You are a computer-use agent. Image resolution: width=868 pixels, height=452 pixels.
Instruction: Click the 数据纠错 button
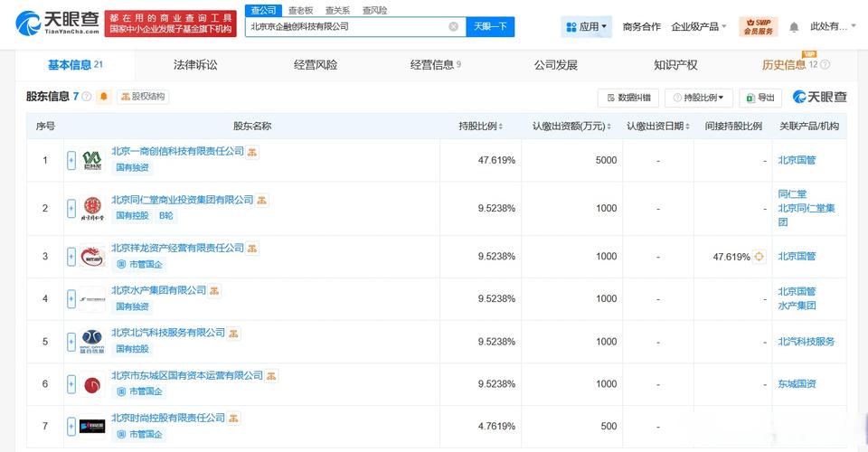coord(628,98)
